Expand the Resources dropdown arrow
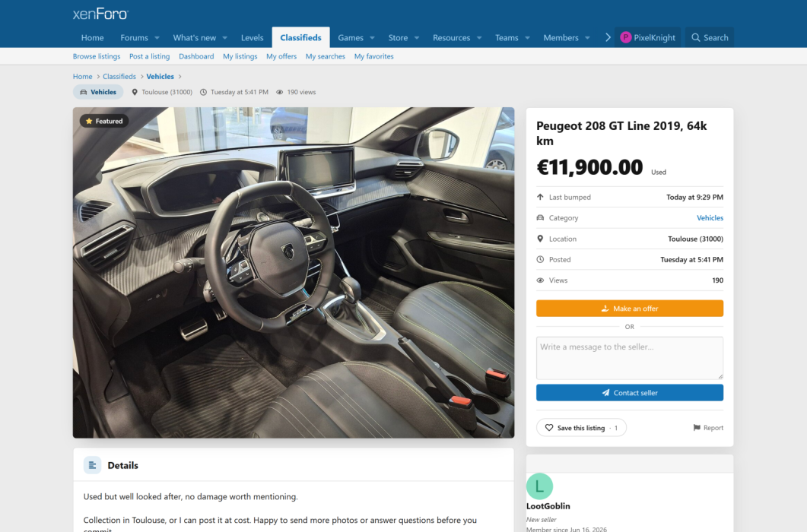807x532 pixels. (x=479, y=38)
